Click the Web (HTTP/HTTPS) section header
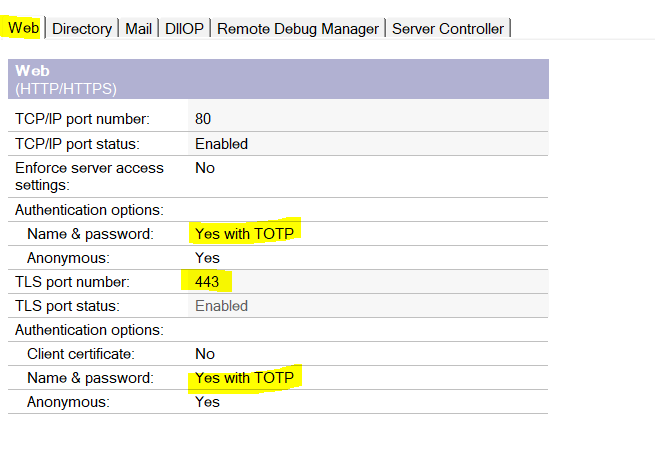The width and height of the screenshot is (655, 450). click(67, 79)
